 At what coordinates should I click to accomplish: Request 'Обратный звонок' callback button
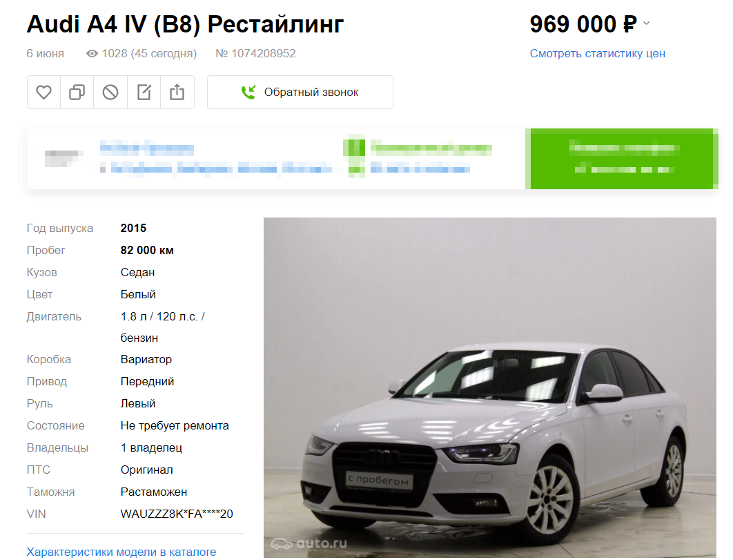tap(300, 92)
